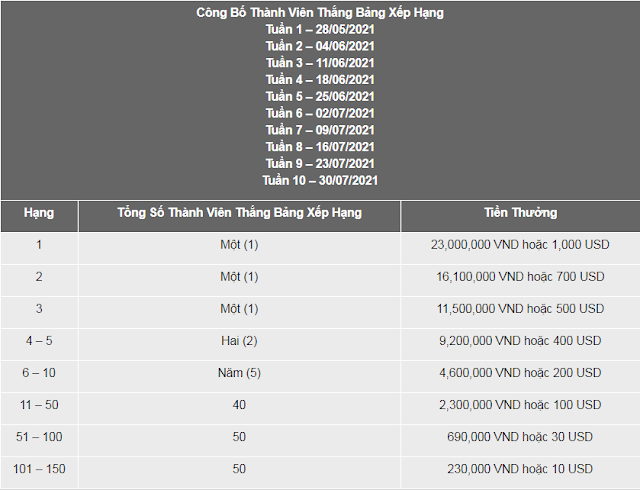Select the rank '11 – 50' cell
The width and height of the screenshot is (640, 490).
pos(39,405)
